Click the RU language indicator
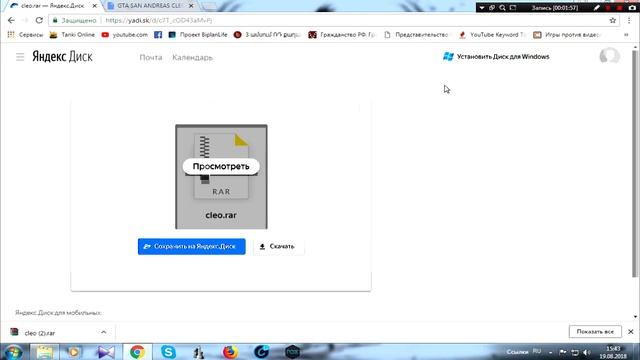 pyautogui.click(x=537, y=351)
